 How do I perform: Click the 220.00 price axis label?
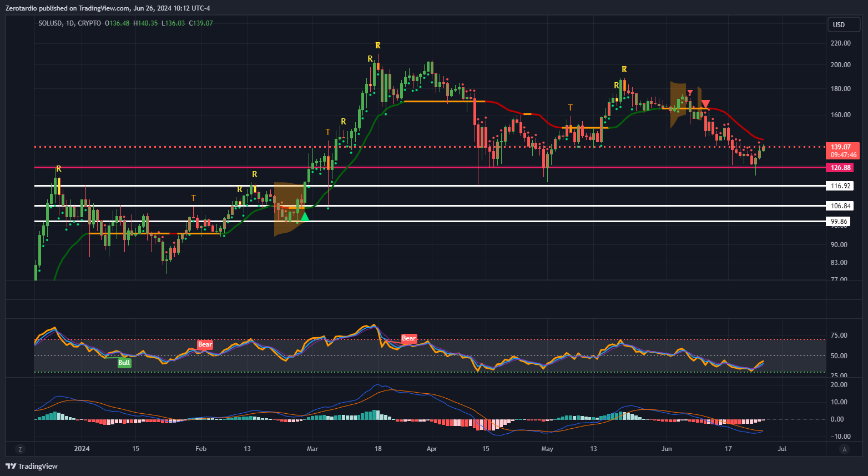click(x=840, y=43)
